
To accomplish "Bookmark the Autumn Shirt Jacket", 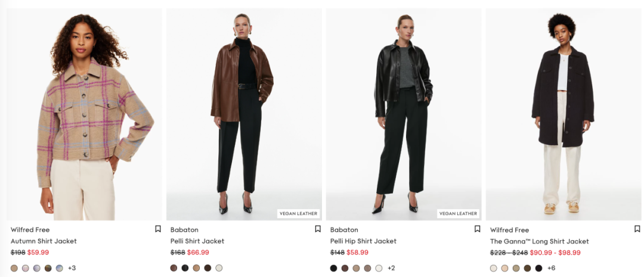I will [x=157, y=229].
